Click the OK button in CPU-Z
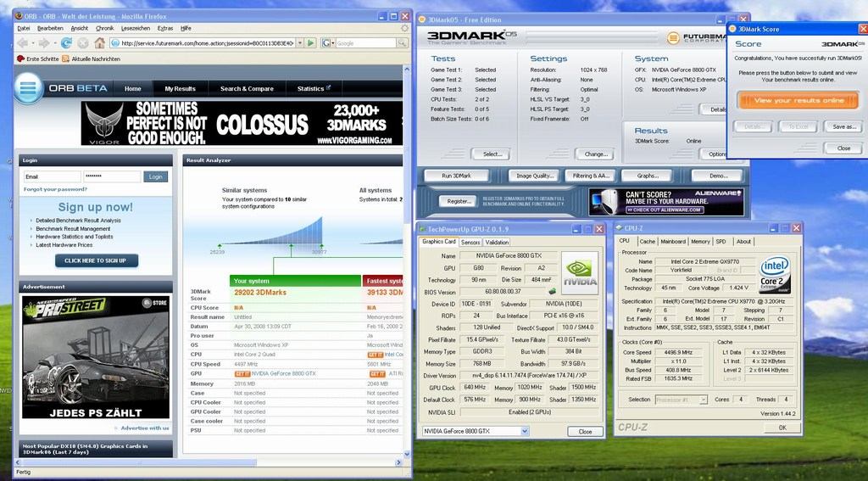The width and height of the screenshot is (868, 481). (x=782, y=428)
